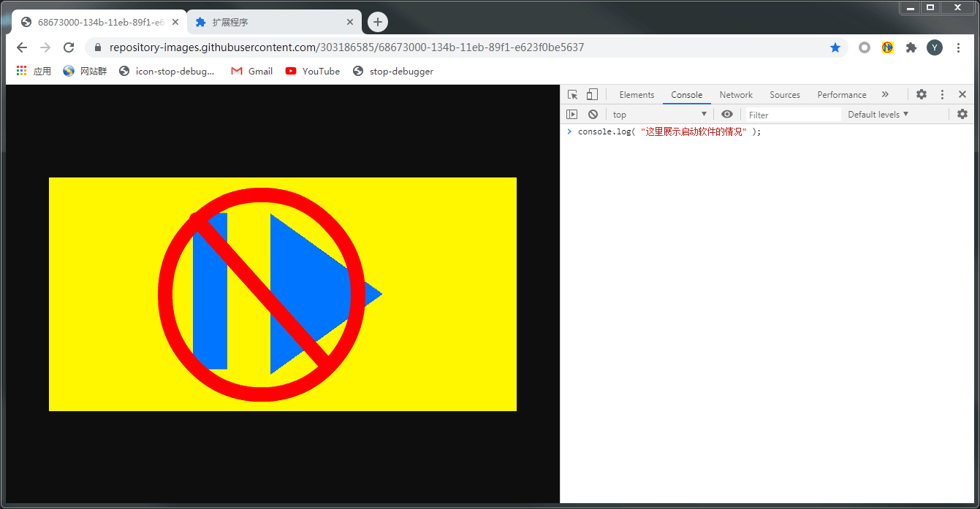Switch to the 扩展程序 tab

pyautogui.click(x=274, y=22)
